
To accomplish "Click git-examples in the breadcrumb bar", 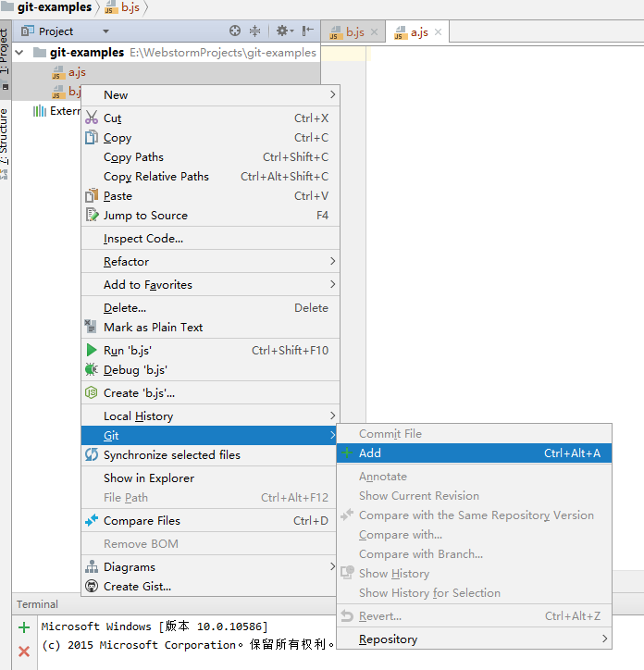I will click(x=55, y=7).
